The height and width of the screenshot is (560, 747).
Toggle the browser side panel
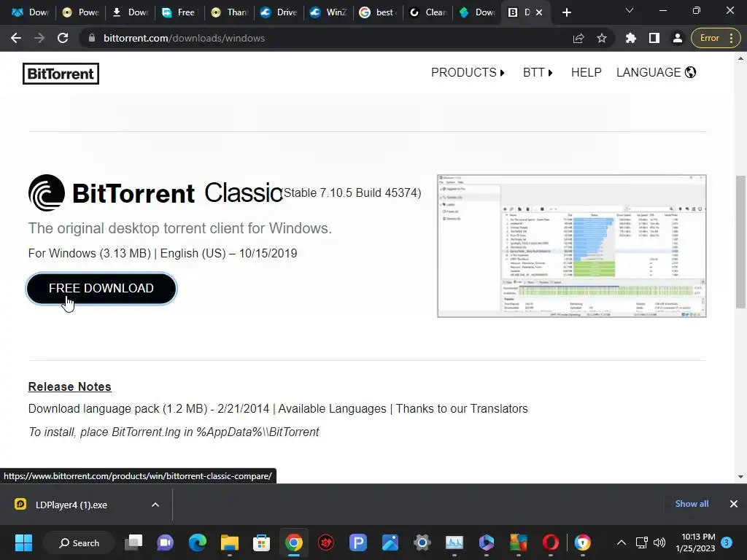pyautogui.click(x=654, y=38)
